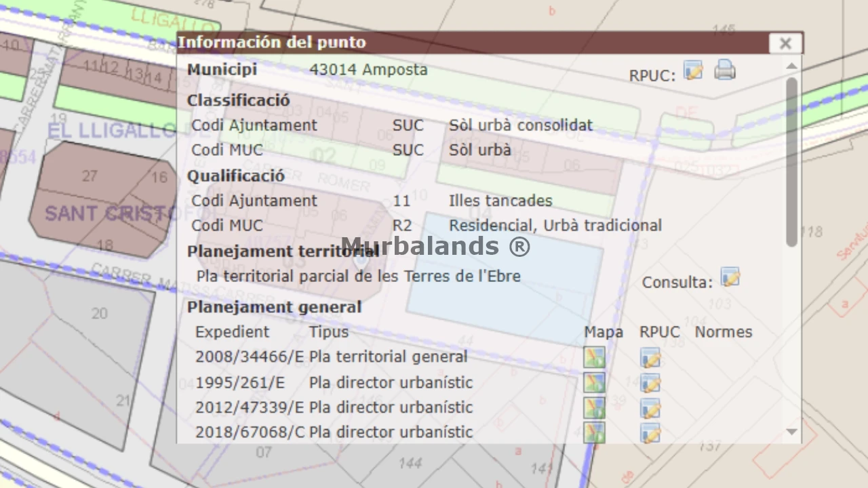This screenshot has height=488, width=868.
Task: Click the scroll down arrow in the dialog
Action: (791, 432)
